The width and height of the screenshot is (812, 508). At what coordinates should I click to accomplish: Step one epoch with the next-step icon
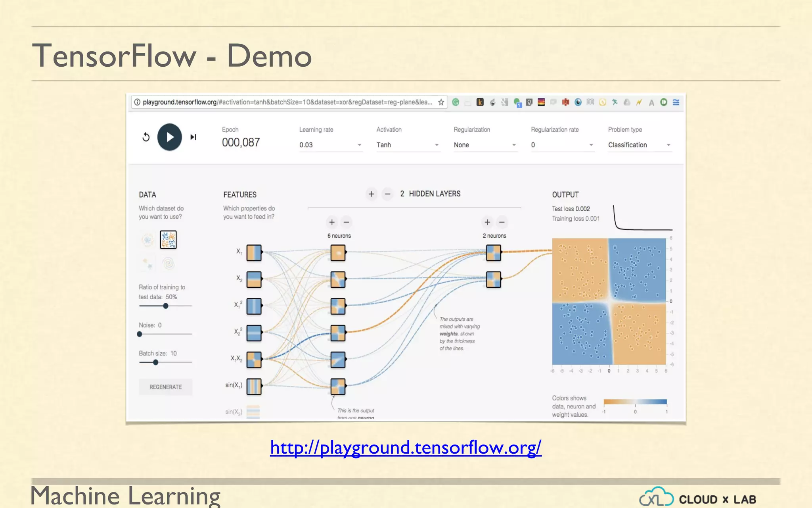193,137
